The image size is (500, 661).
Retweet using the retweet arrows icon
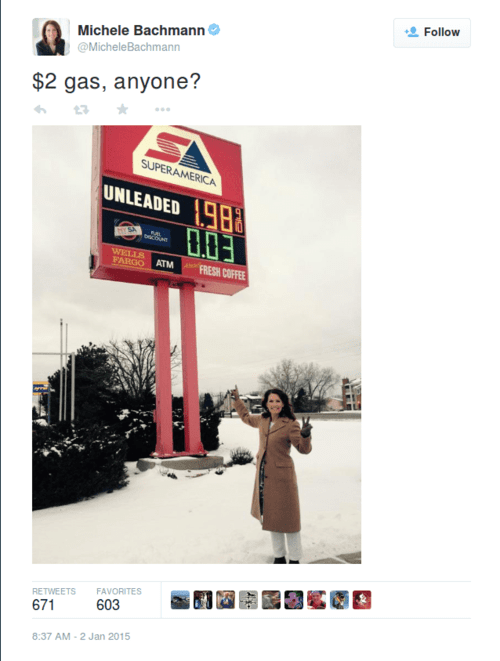[81, 110]
